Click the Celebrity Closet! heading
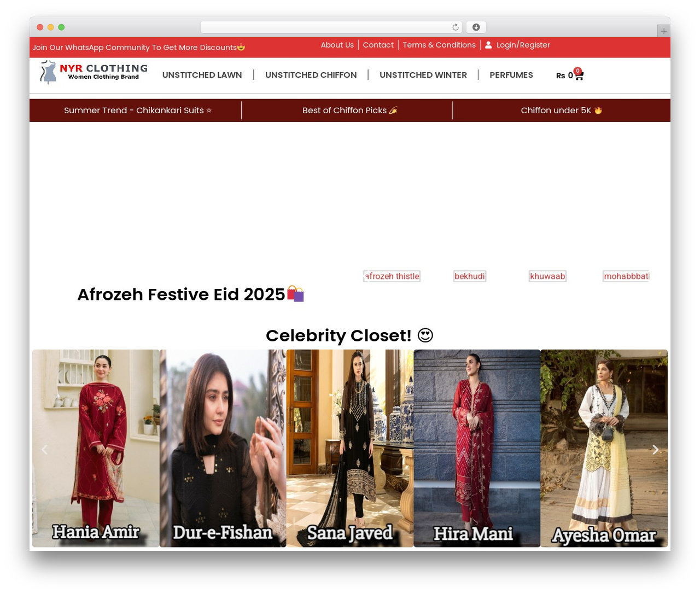Screen dimensions: 700x593 click(x=349, y=335)
